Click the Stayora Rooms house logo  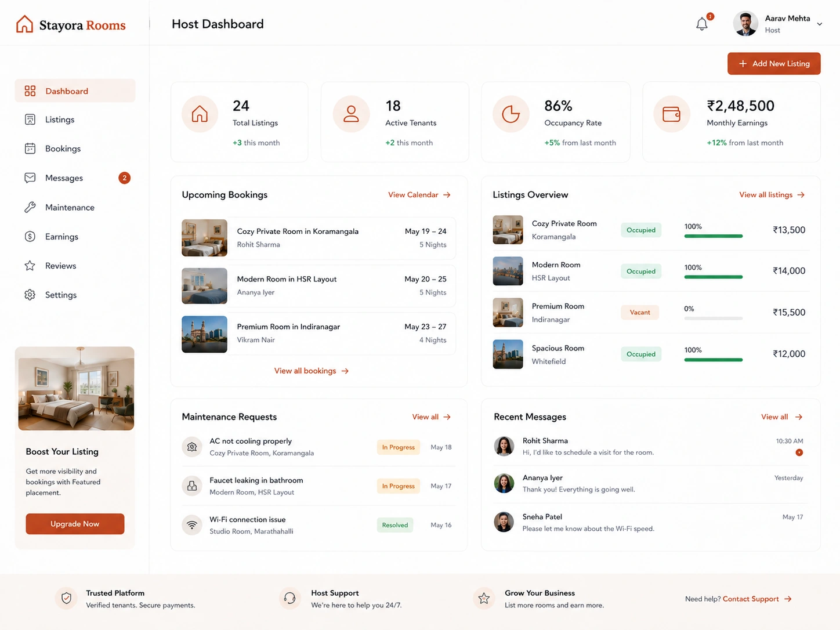pos(24,24)
